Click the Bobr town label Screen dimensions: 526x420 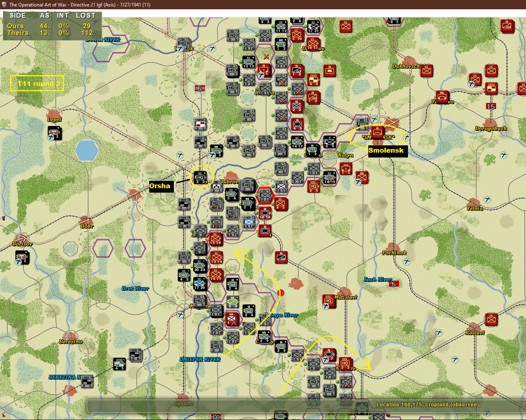[87, 226]
